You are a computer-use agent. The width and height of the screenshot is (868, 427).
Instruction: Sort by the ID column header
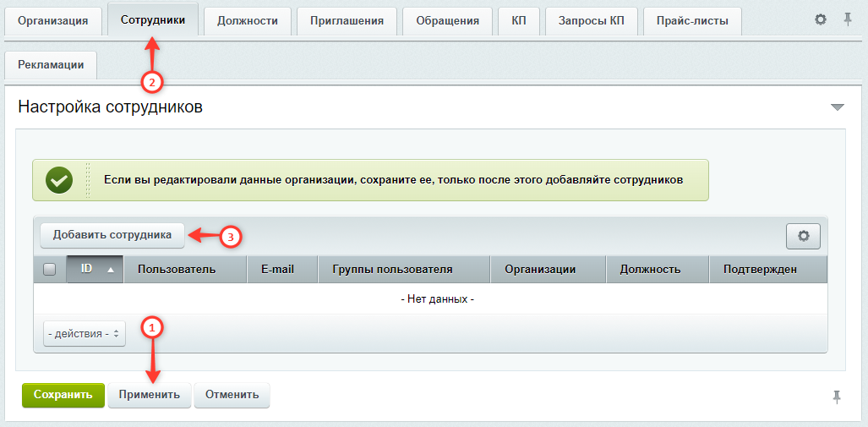tap(96, 269)
